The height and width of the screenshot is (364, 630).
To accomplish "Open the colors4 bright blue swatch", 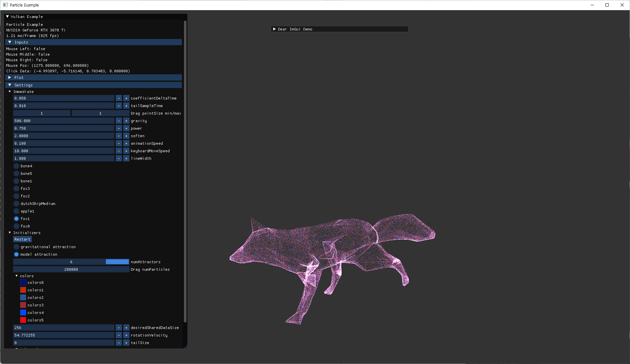I will click(23, 313).
